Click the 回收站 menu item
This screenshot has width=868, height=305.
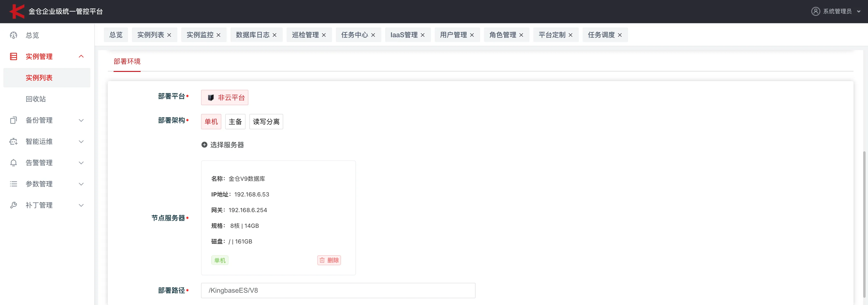click(36, 99)
